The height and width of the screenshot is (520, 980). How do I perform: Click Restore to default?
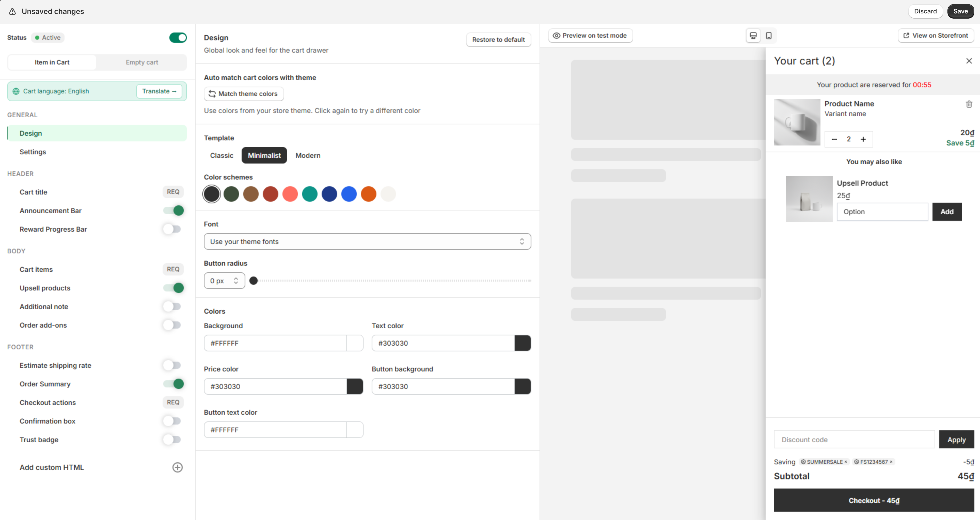pyautogui.click(x=498, y=39)
